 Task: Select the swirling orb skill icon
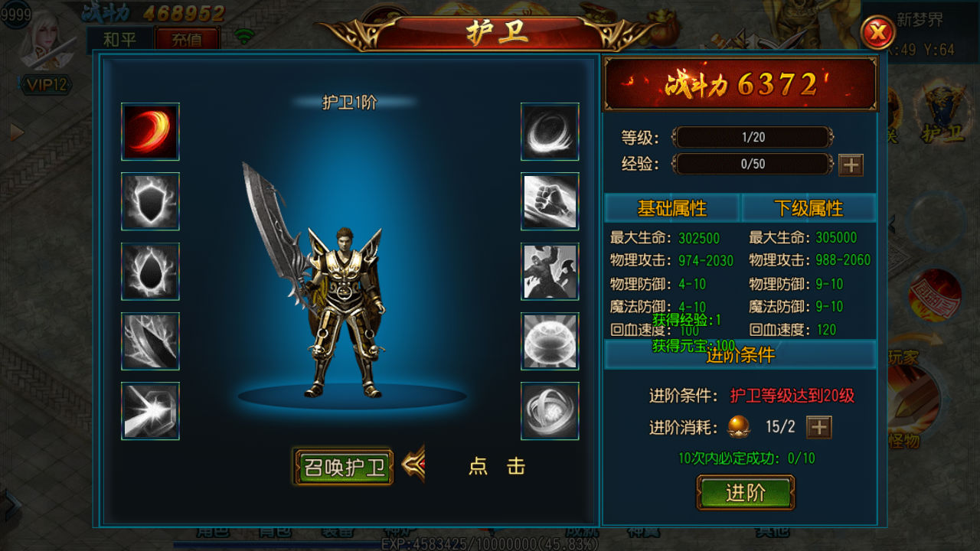coord(550,411)
